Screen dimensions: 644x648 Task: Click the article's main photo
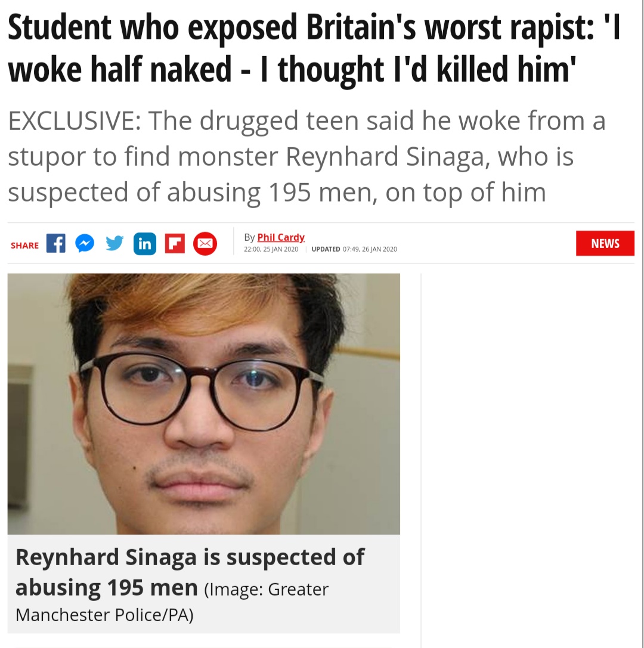(x=204, y=404)
